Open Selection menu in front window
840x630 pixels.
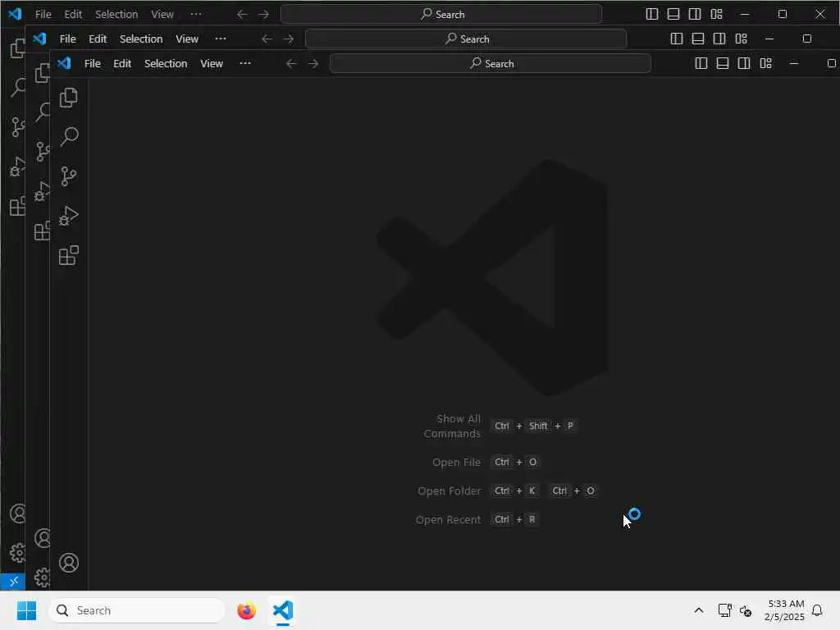166,63
